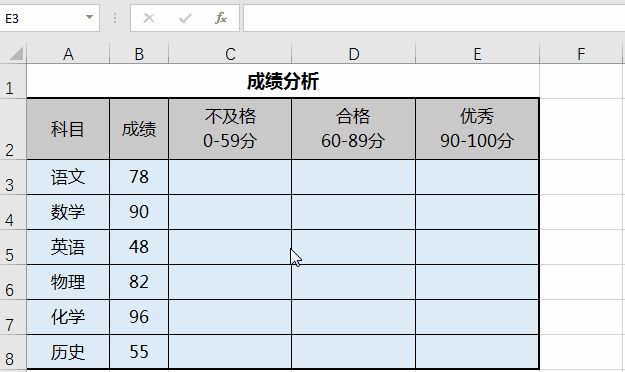This screenshot has height=372, width=625.
Task: Click inside the formula bar input
Action: click(434, 18)
